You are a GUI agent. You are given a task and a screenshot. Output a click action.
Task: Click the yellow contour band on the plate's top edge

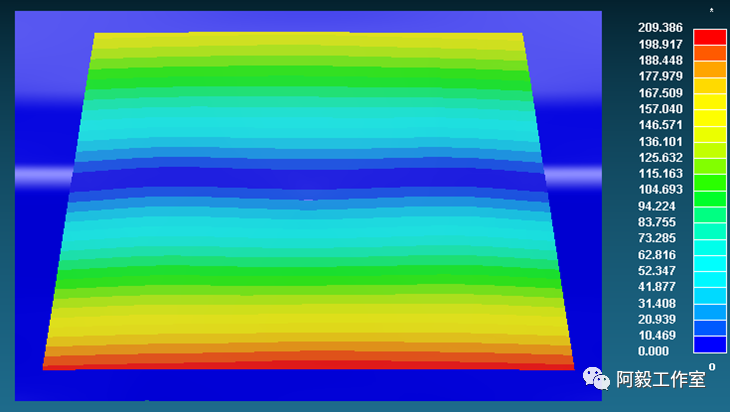point(308,40)
